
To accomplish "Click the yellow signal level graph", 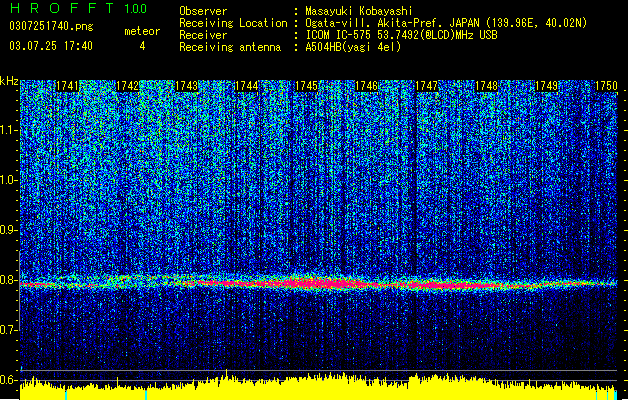I will 319,388.
